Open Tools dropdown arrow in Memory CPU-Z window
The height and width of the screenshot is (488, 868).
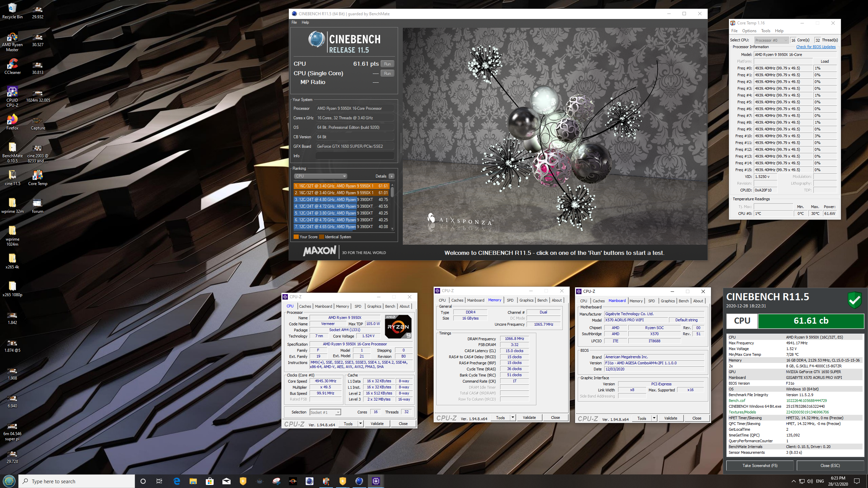click(x=513, y=418)
